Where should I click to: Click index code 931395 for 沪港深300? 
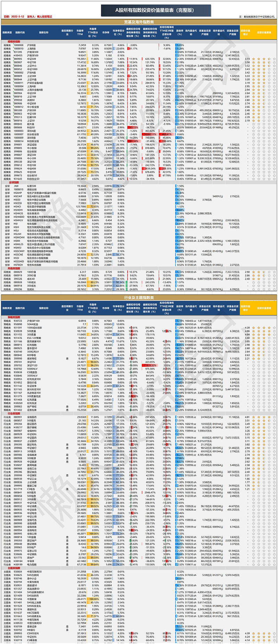(18, 52)
